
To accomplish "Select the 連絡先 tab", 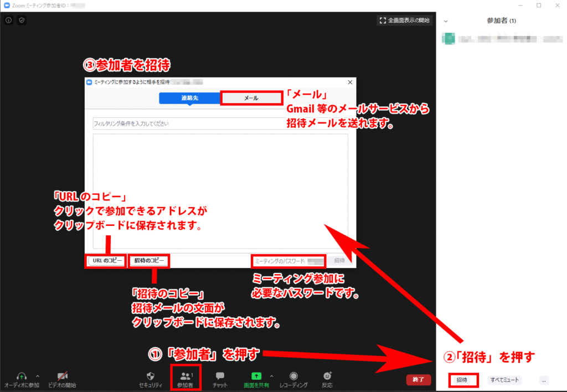I will 190,98.
